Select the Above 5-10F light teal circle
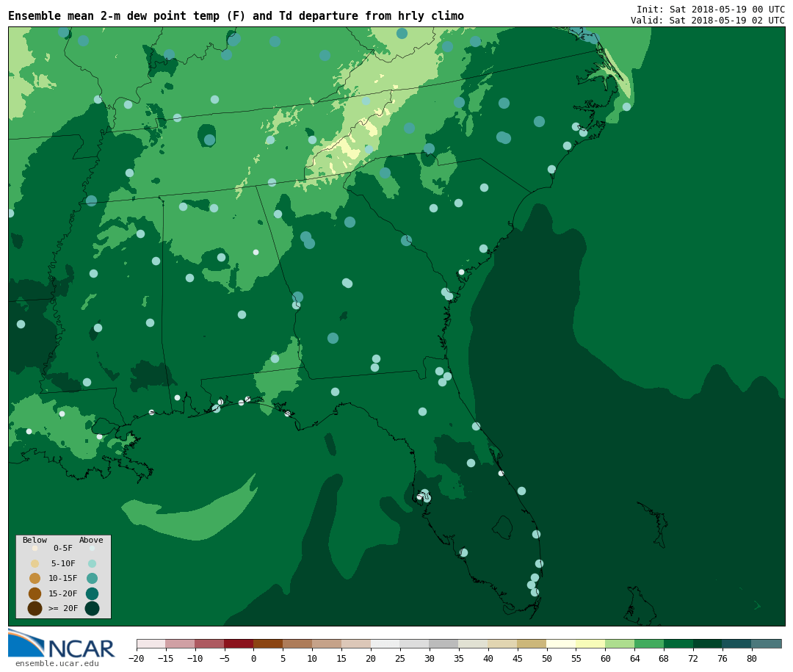 point(92,563)
